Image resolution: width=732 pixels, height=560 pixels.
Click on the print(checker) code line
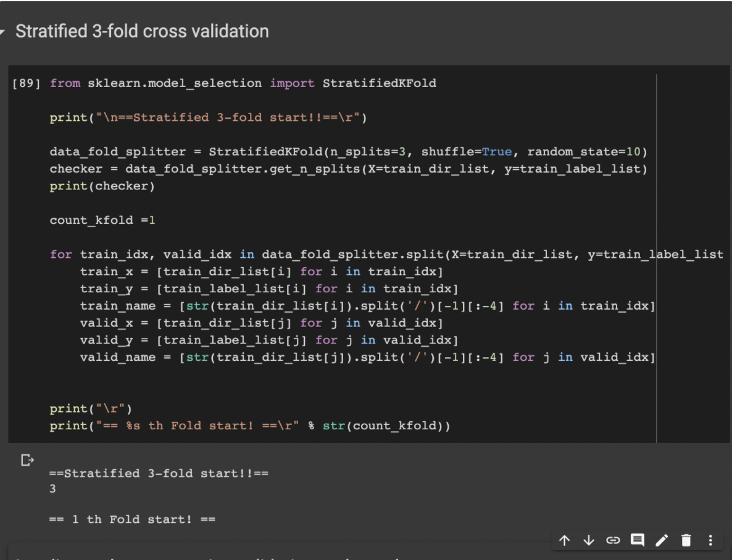pyautogui.click(x=102, y=186)
